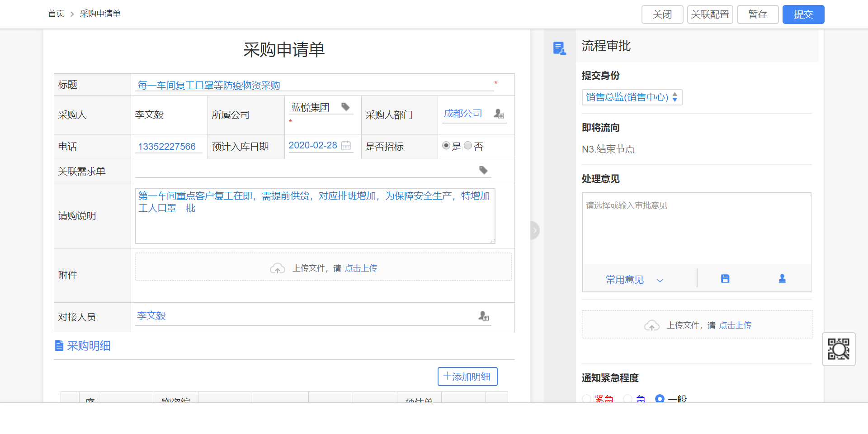Click the 关闭 button

[x=662, y=14]
